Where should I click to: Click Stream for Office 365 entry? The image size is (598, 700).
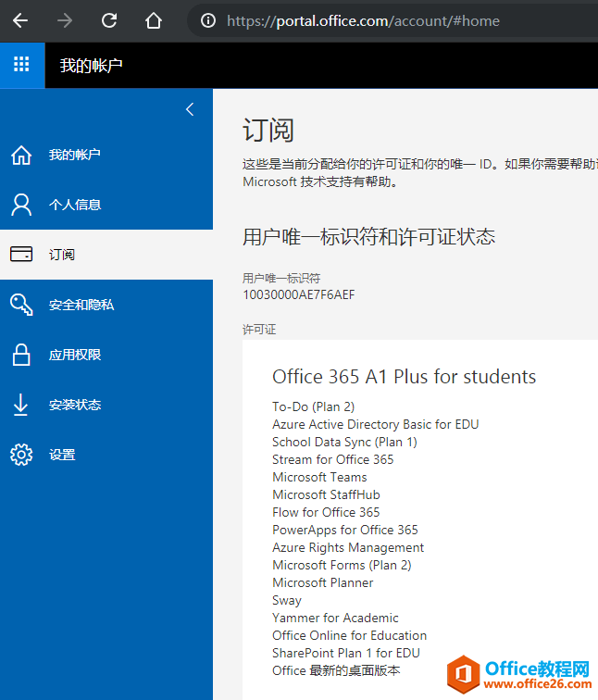pyautogui.click(x=333, y=459)
